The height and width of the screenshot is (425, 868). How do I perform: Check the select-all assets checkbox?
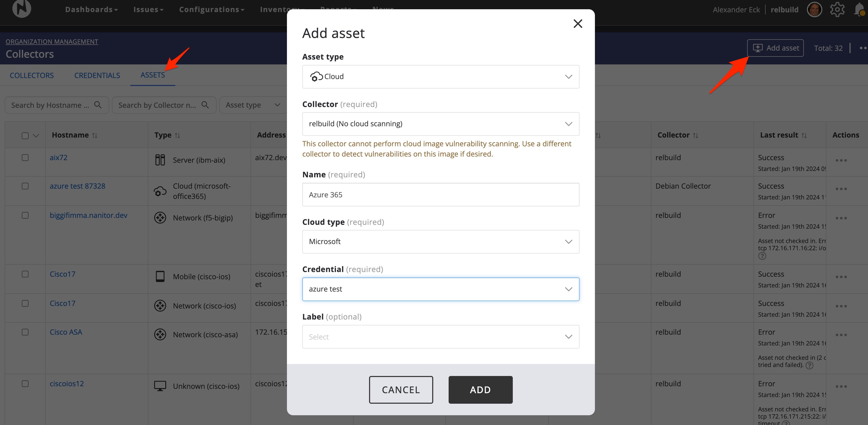click(x=25, y=136)
